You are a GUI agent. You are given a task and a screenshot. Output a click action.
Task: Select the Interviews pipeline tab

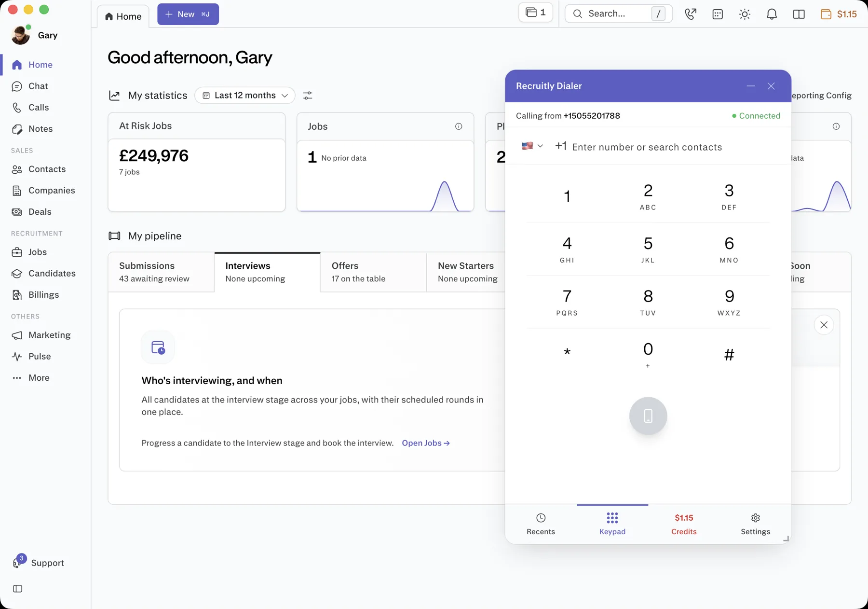(267, 272)
